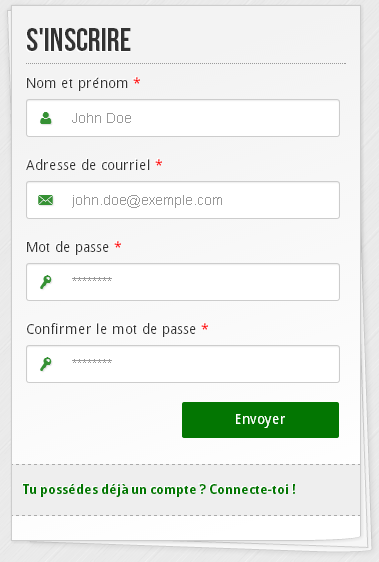Click the S'INSCRIRE heading
Viewport: 379px width, 562px height.
coord(79,39)
